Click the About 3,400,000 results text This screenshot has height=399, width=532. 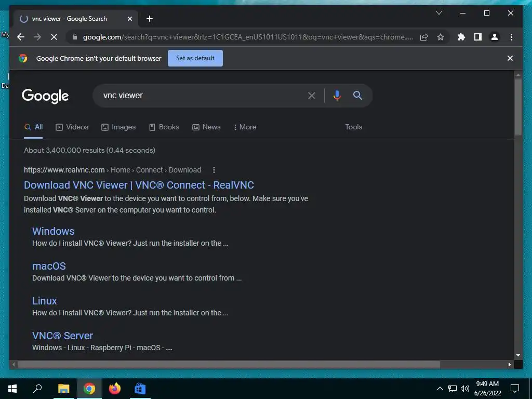(89, 150)
